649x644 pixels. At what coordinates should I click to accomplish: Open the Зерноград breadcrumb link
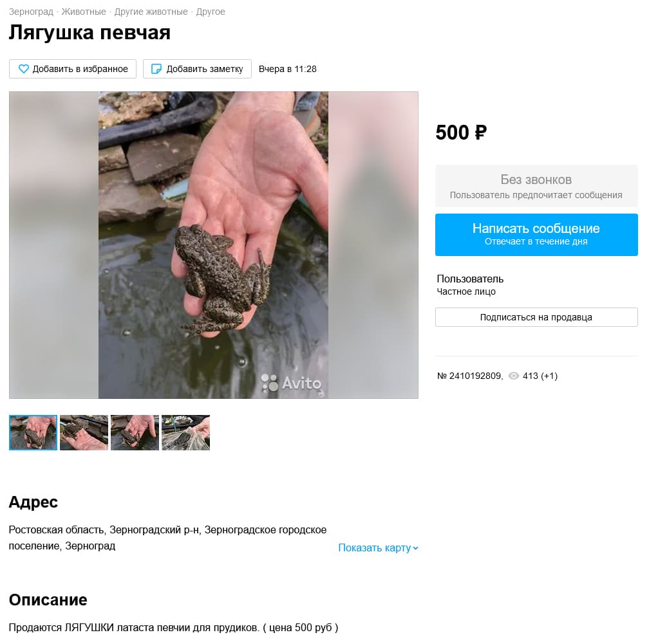(31, 12)
